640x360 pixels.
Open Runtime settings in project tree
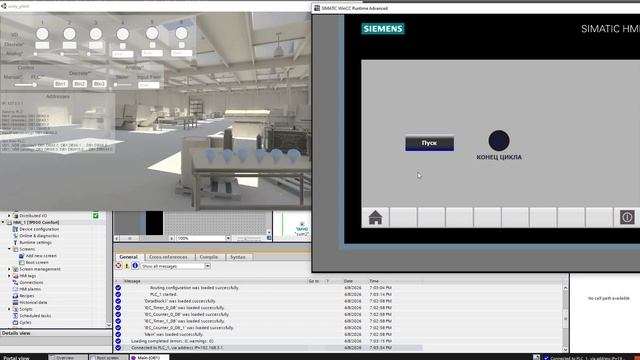(36, 242)
